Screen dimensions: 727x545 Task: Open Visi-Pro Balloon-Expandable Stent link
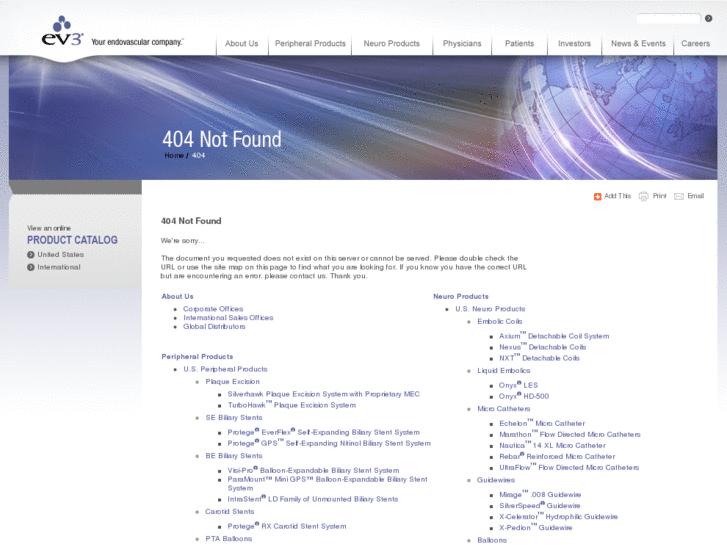point(313,470)
